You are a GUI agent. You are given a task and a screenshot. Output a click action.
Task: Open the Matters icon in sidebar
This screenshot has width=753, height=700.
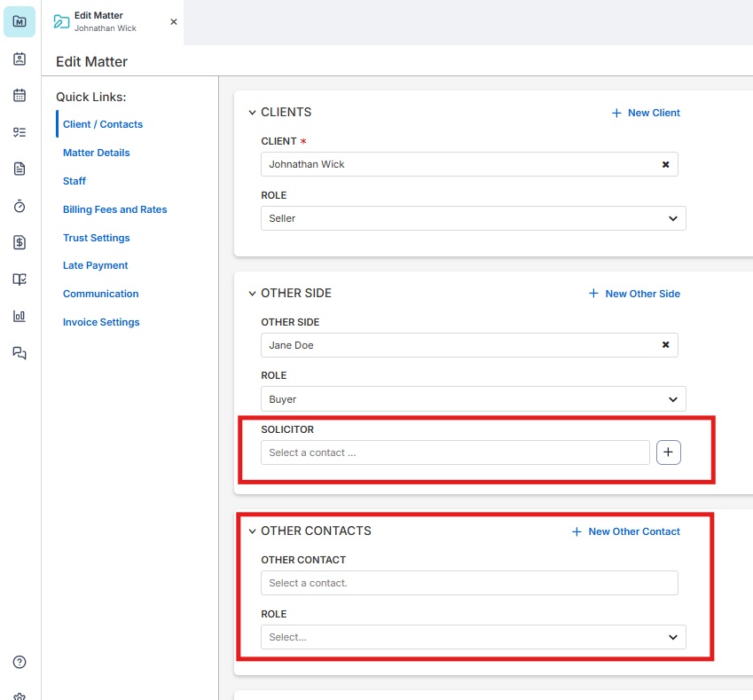pyautogui.click(x=20, y=21)
